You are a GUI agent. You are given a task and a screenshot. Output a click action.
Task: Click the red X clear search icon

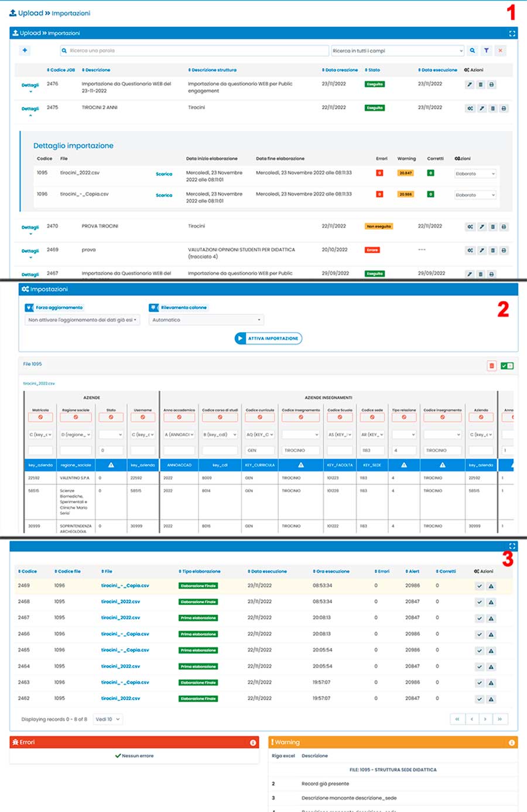[500, 51]
